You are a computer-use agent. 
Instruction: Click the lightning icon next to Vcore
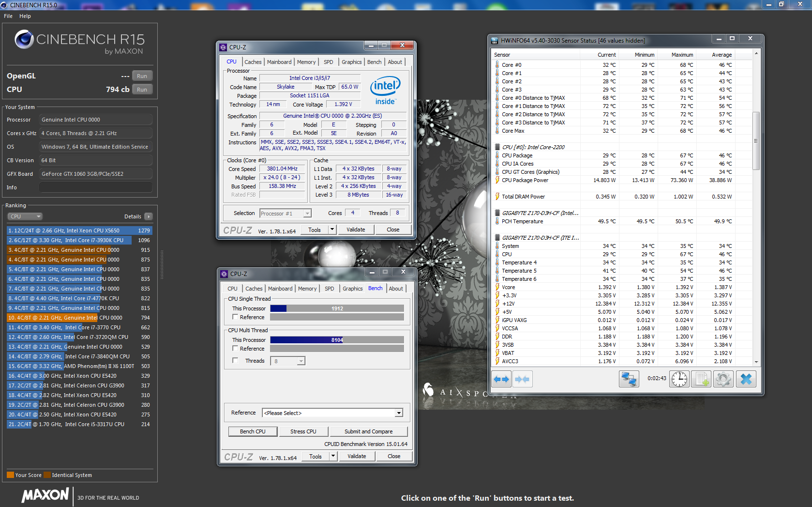(497, 287)
